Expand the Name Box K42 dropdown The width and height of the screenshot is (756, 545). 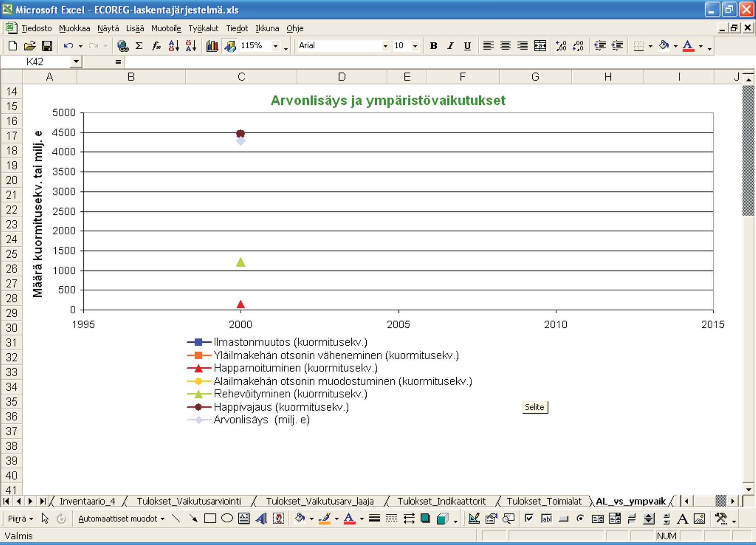pyautogui.click(x=76, y=61)
